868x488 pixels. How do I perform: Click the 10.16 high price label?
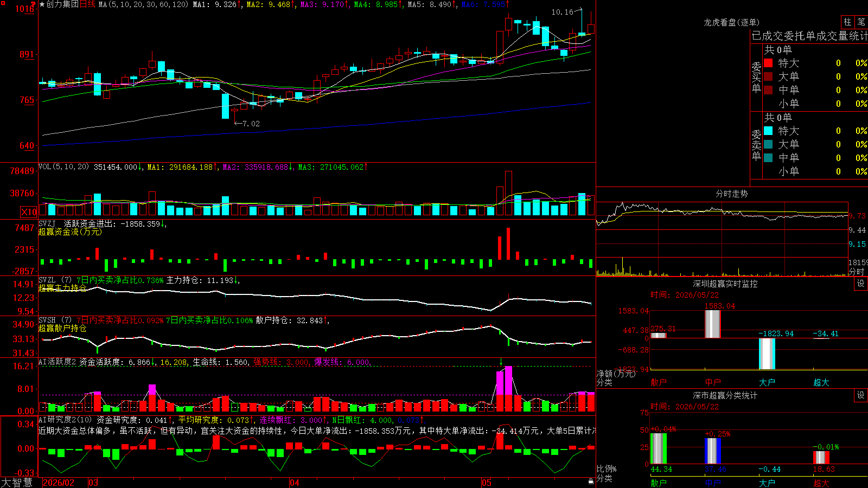[x=562, y=12]
